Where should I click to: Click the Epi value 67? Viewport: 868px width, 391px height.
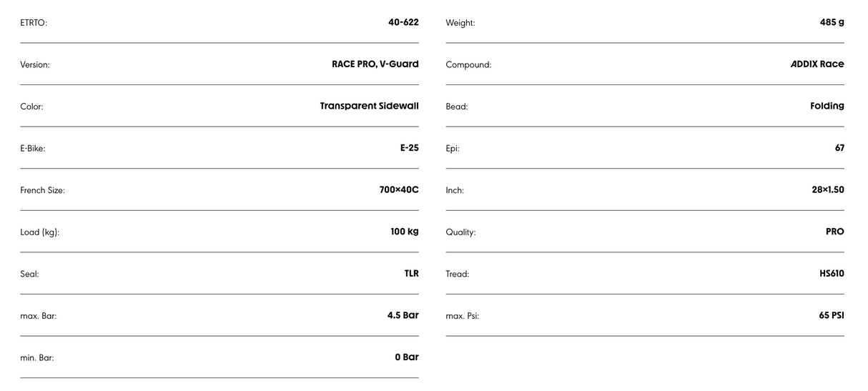(839, 148)
